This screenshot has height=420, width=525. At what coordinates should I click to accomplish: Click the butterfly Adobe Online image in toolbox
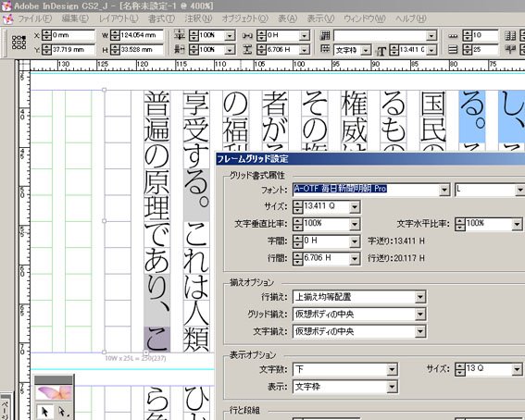[54, 392]
